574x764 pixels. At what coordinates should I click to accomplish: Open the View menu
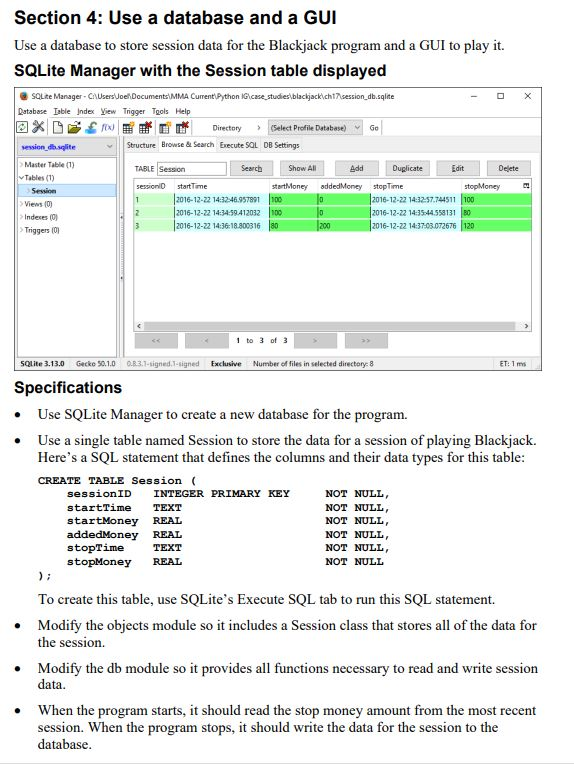(108, 112)
